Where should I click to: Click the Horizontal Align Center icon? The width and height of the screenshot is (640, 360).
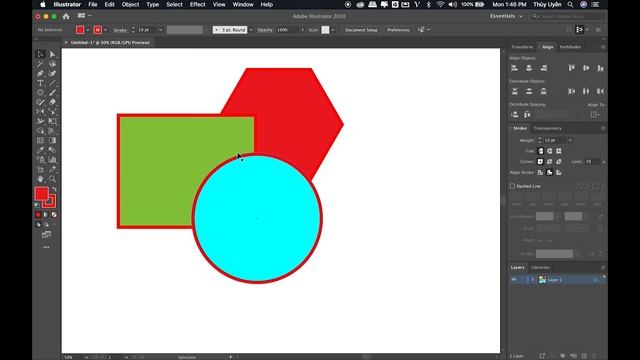click(x=529, y=68)
